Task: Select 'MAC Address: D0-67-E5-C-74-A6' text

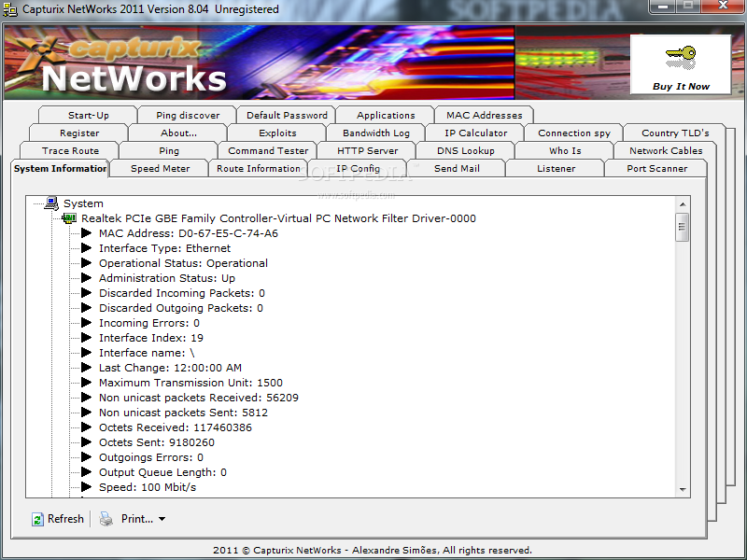Action: pyautogui.click(x=189, y=233)
